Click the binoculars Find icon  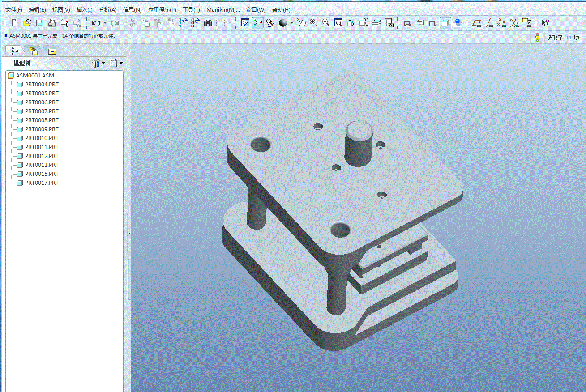point(208,23)
